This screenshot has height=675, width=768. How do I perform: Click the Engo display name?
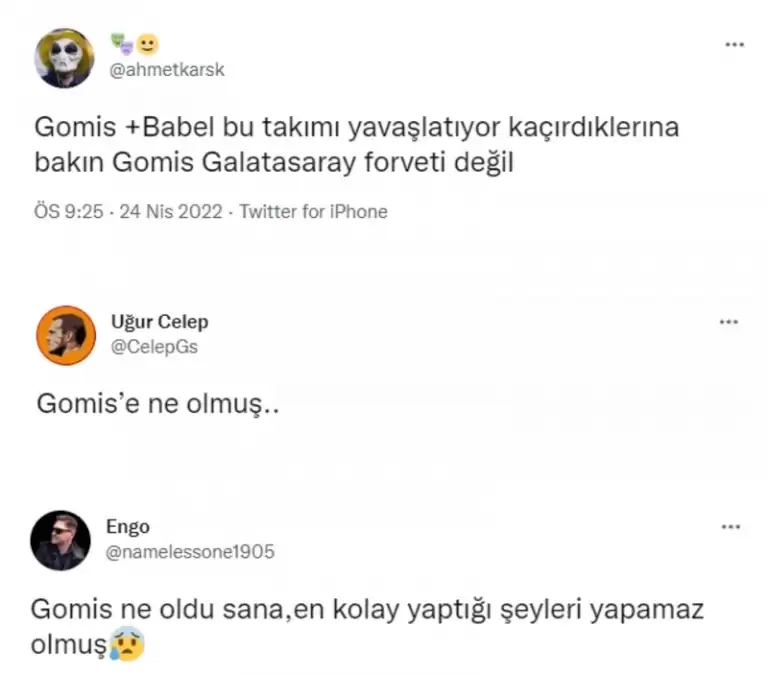(x=127, y=527)
